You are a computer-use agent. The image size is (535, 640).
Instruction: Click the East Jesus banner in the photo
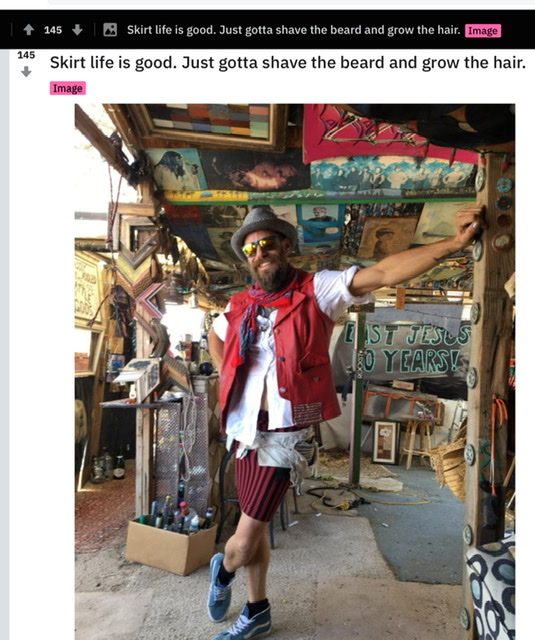tap(403, 350)
